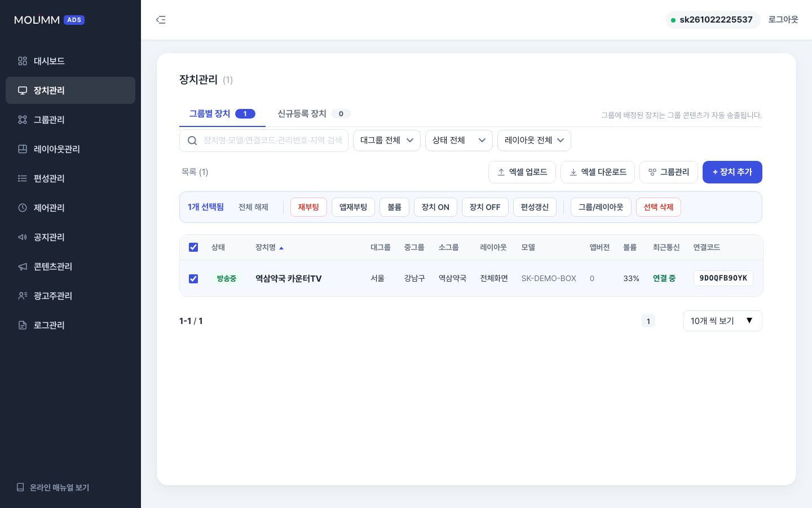
Task: Uncheck the select-all header checkbox
Action: point(193,247)
